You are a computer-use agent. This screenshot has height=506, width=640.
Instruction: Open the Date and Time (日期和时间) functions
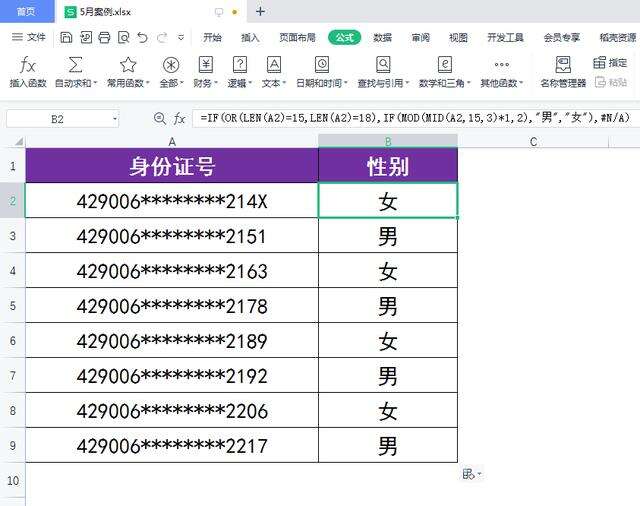[x=321, y=65]
